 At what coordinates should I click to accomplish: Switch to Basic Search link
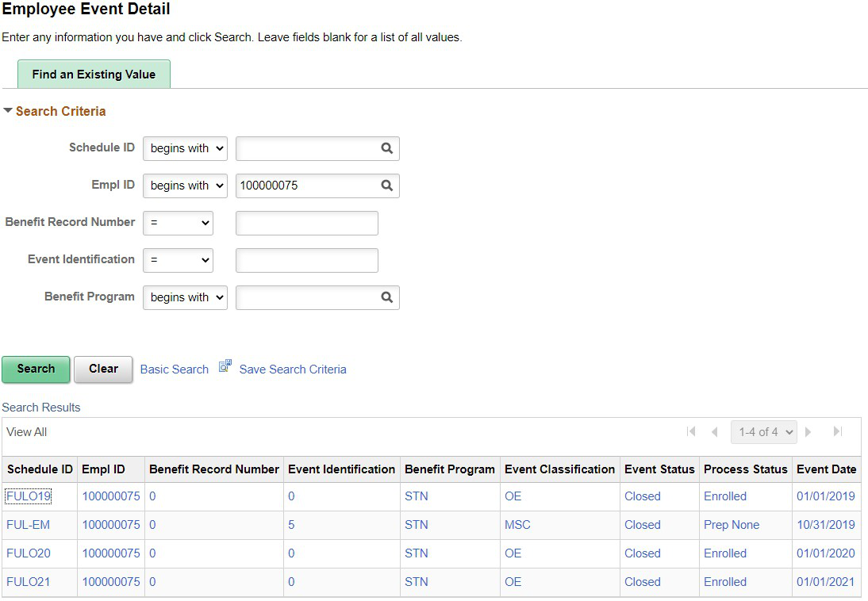(175, 369)
